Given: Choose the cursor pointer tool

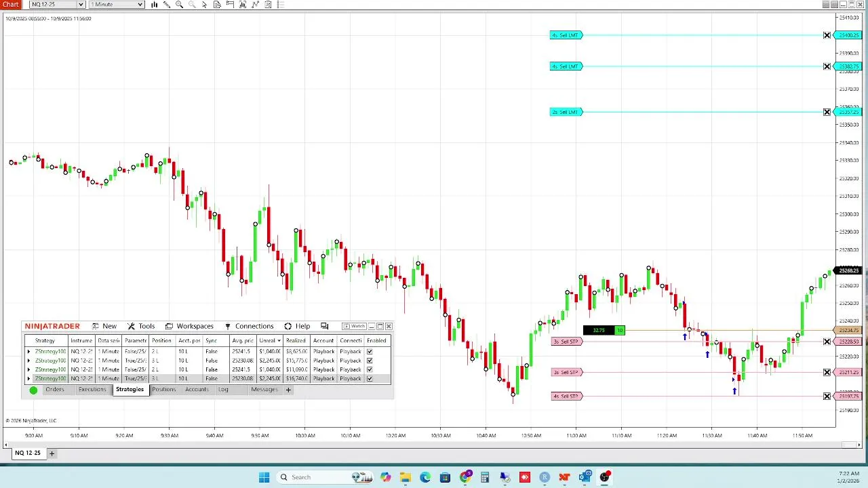Looking at the screenshot, I should click(205, 5).
